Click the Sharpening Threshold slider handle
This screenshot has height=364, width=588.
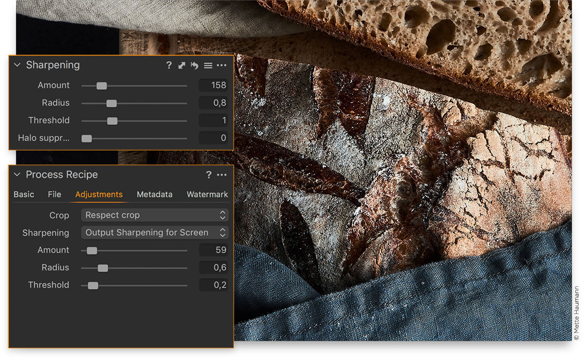112,121
